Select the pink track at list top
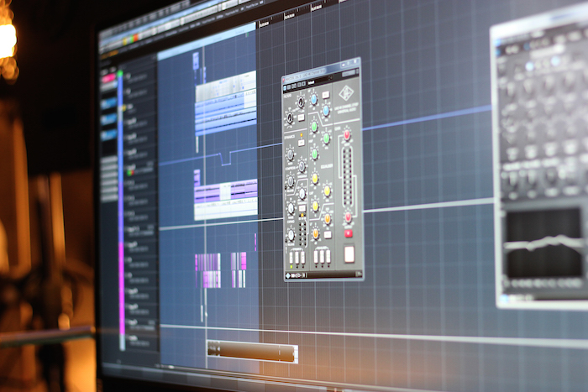The width and height of the screenshot is (588, 392). [x=108, y=78]
